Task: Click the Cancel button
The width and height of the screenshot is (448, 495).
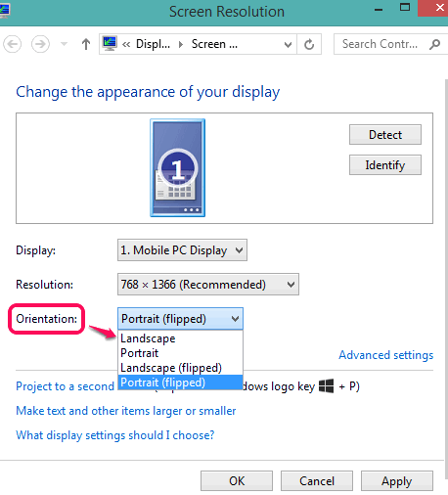Action: click(317, 480)
